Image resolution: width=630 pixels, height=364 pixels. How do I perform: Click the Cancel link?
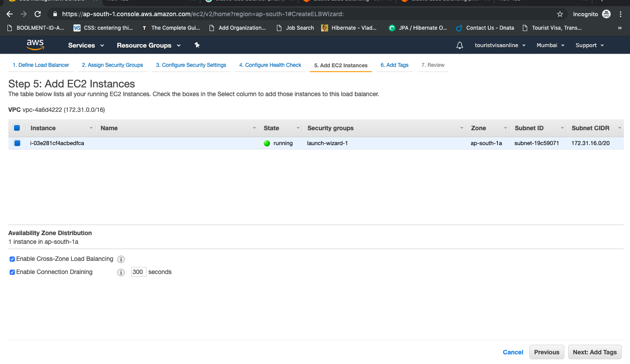(x=513, y=352)
